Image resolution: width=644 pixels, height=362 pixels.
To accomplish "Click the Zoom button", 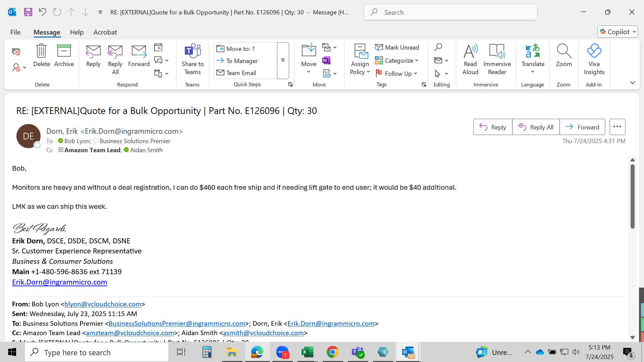I will point(564,55).
